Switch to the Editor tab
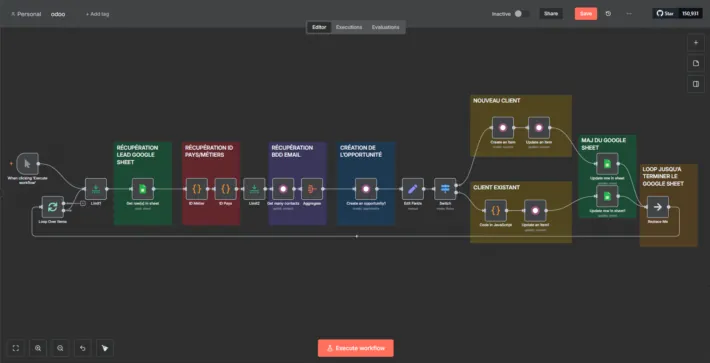The width and height of the screenshot is (710, 363). [319, 27]
